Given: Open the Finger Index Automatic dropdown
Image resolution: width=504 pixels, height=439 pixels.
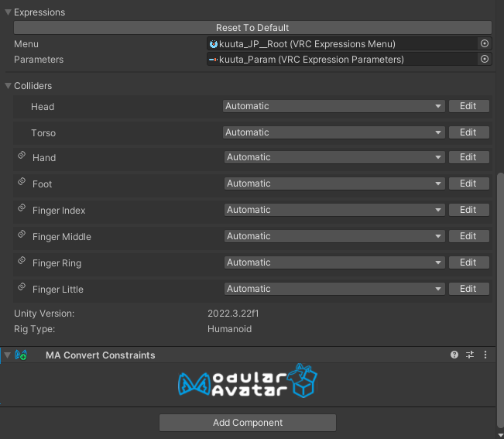Looking at the screenshot, I should [334, 210].
